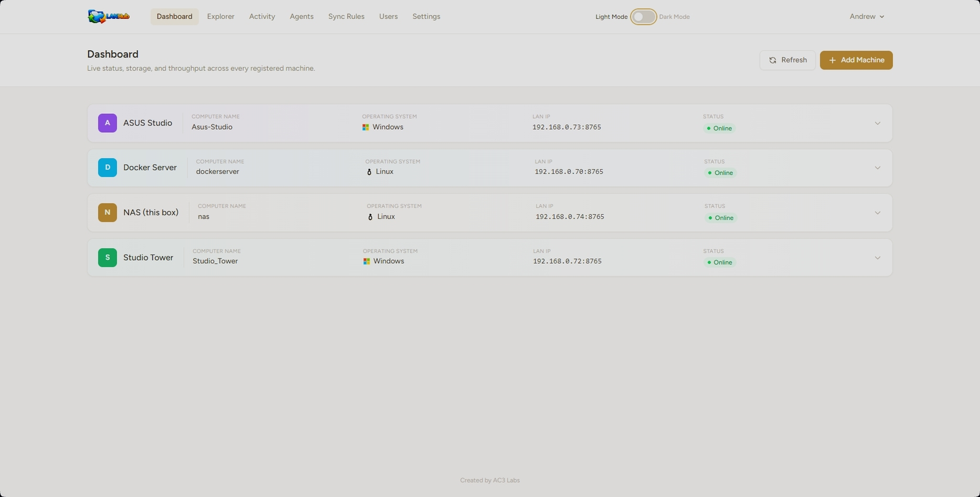This screenshot has width=980, height=497.
Task: Click the Online status badge for NAS
Action: tap(720, 218)
